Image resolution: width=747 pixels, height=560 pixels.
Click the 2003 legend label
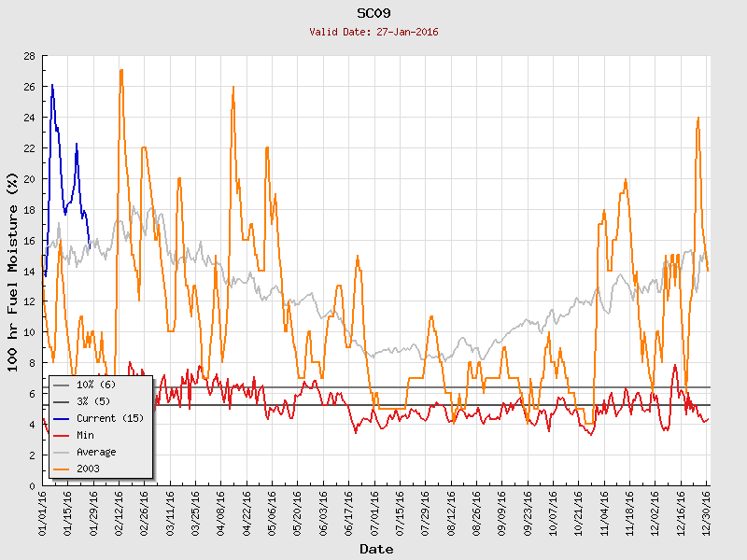coord(88,469)
